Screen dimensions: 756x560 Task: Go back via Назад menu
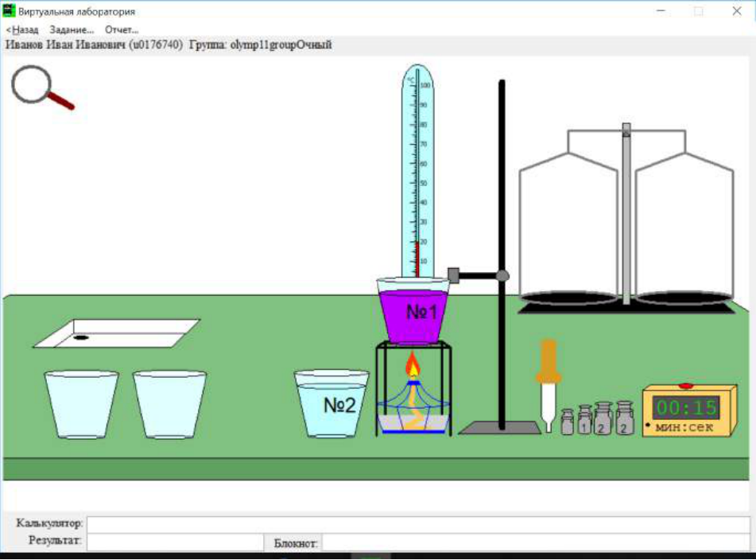coord(22,30)
